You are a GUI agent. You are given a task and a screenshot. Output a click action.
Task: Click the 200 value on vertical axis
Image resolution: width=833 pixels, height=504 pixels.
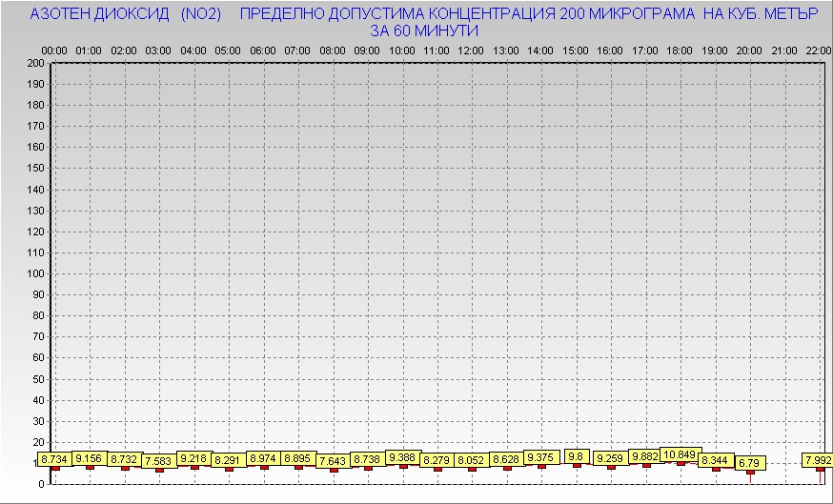pyautogui.click(x=35, y=63)
